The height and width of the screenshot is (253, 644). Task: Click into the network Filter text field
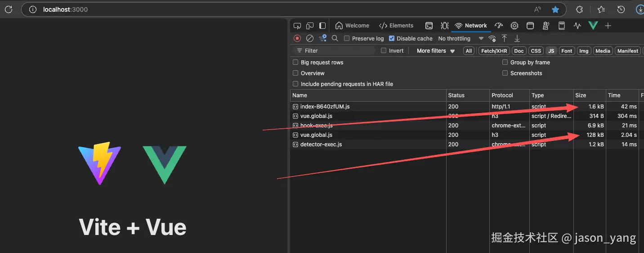pyautogui.click(x=334, y=51)
